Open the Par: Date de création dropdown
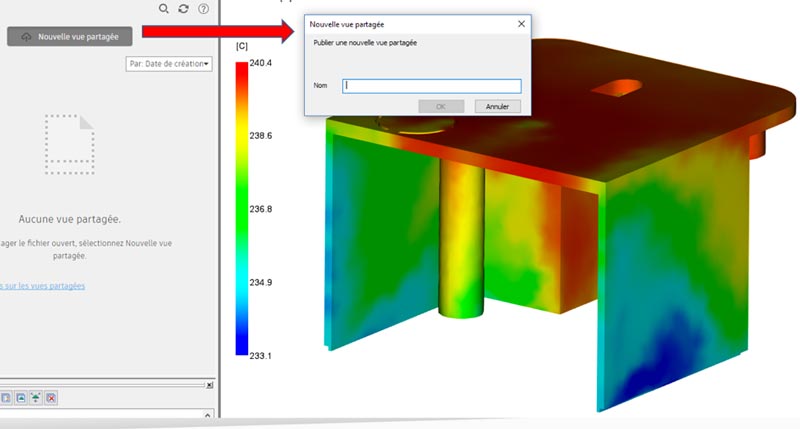Viewport: 800px width, 429px height. tap(169, 64)
